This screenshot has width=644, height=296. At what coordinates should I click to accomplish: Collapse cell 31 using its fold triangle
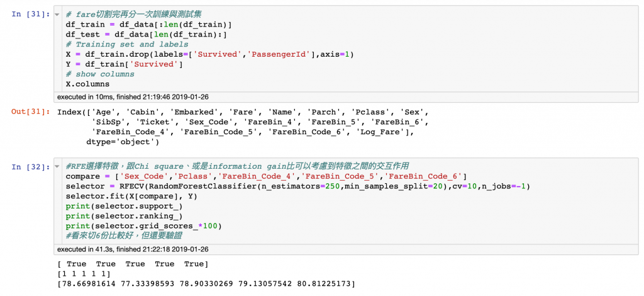pos(57,15)
